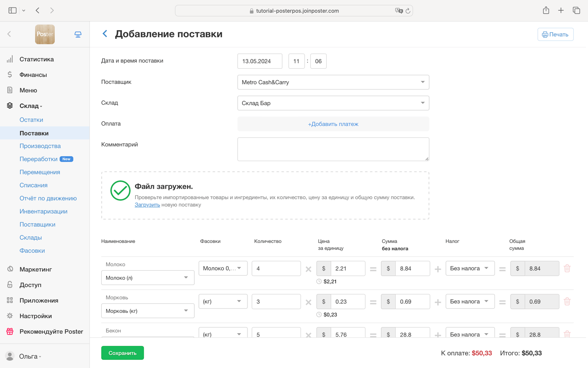
Task: Click inside the Комментарий text field
Action: (333, 149)
